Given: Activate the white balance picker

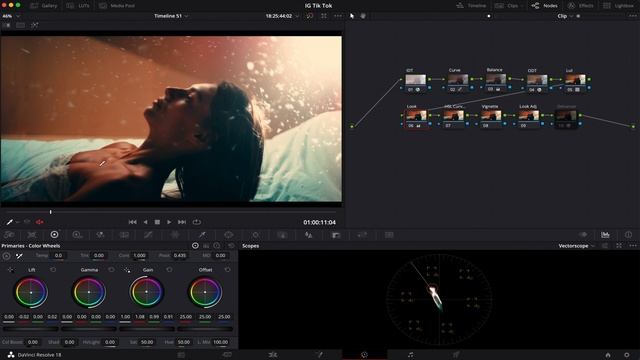Looking at the screenshot, I should 19,256.
